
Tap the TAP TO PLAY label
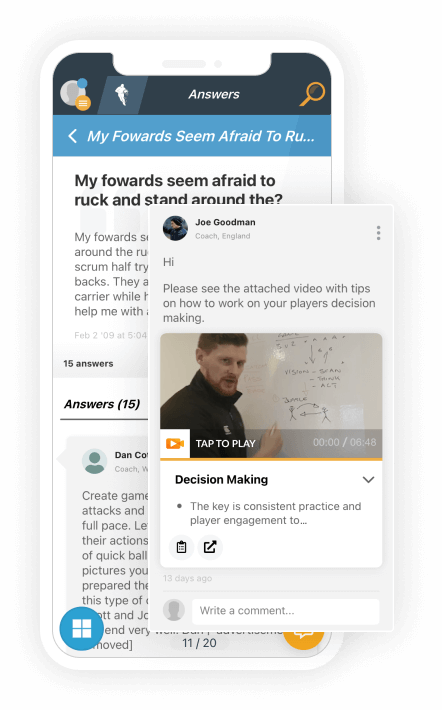point(226,444)
